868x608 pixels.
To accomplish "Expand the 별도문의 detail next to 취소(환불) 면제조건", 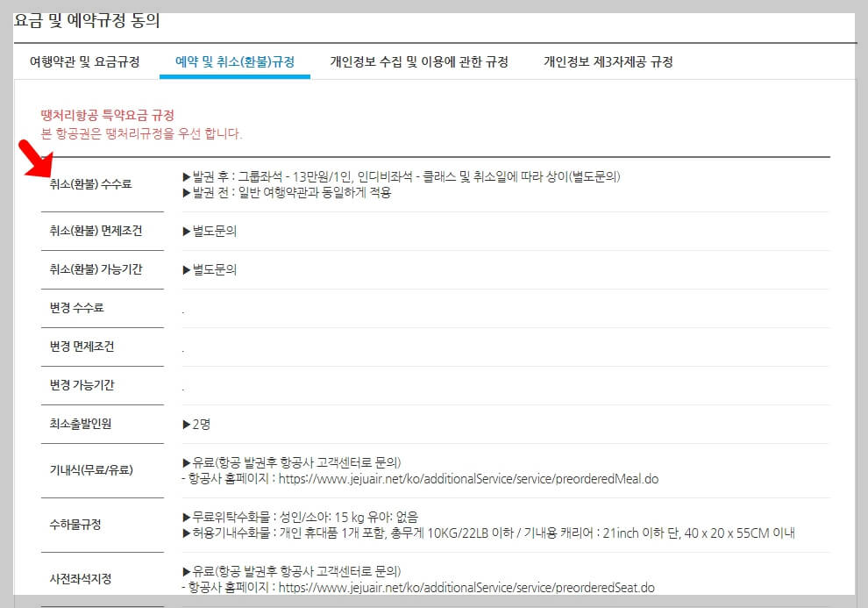I will pyautogui.click(x=213, y=231).
